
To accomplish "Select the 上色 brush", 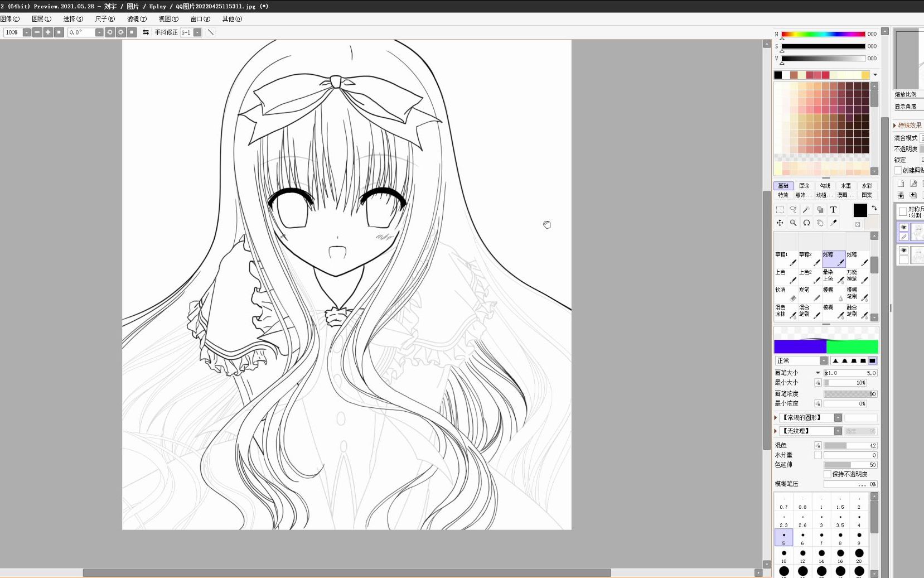I will [x=785, y=277].
